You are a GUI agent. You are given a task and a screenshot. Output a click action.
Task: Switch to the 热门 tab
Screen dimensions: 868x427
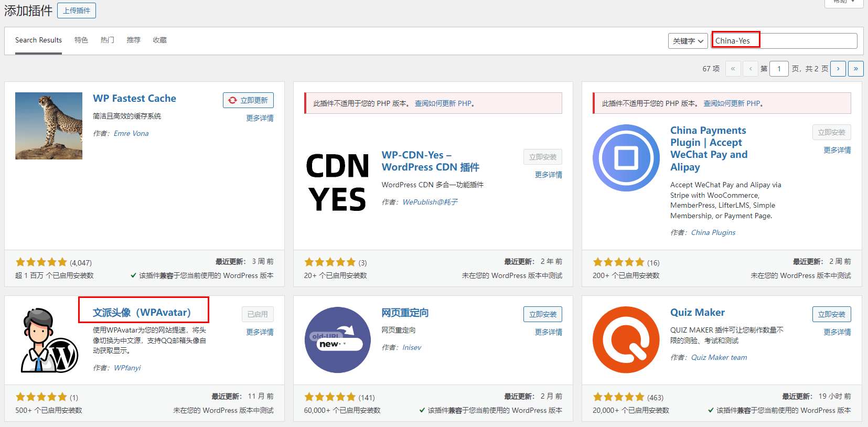click(x=108, y=40)
